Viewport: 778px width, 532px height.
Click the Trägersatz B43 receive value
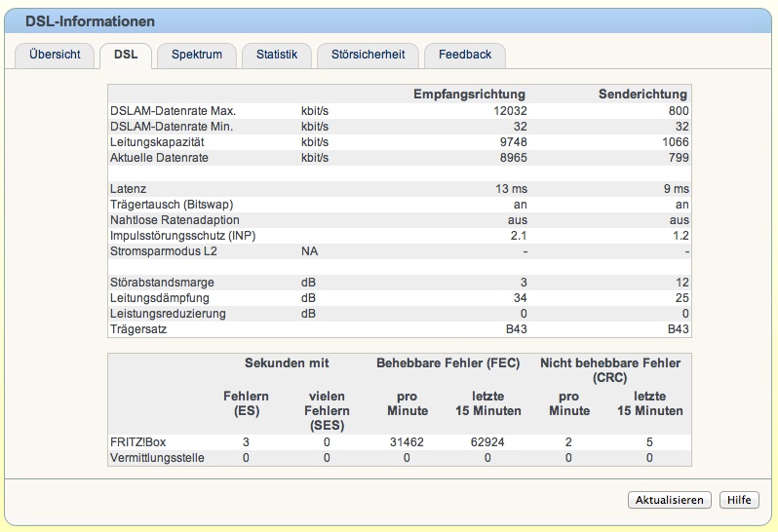click(x=516, y=329)
